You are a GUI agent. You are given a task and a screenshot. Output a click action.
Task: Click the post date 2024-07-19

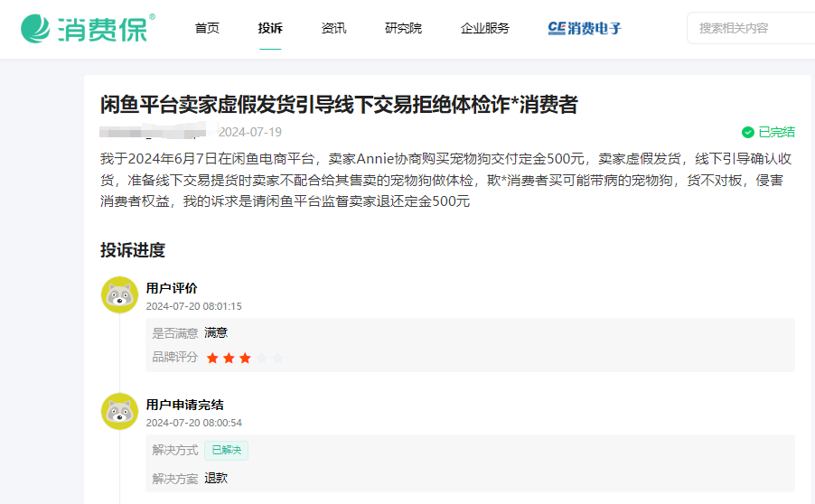point(250,132)
